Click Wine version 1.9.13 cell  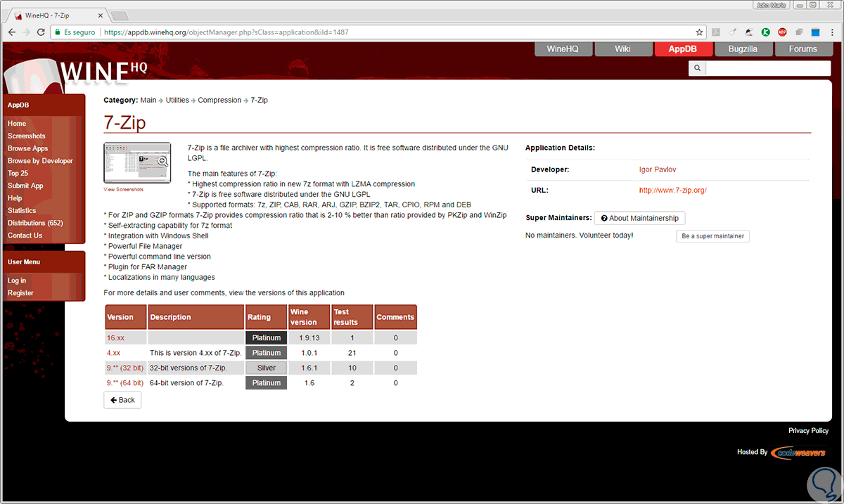[309, 338]
